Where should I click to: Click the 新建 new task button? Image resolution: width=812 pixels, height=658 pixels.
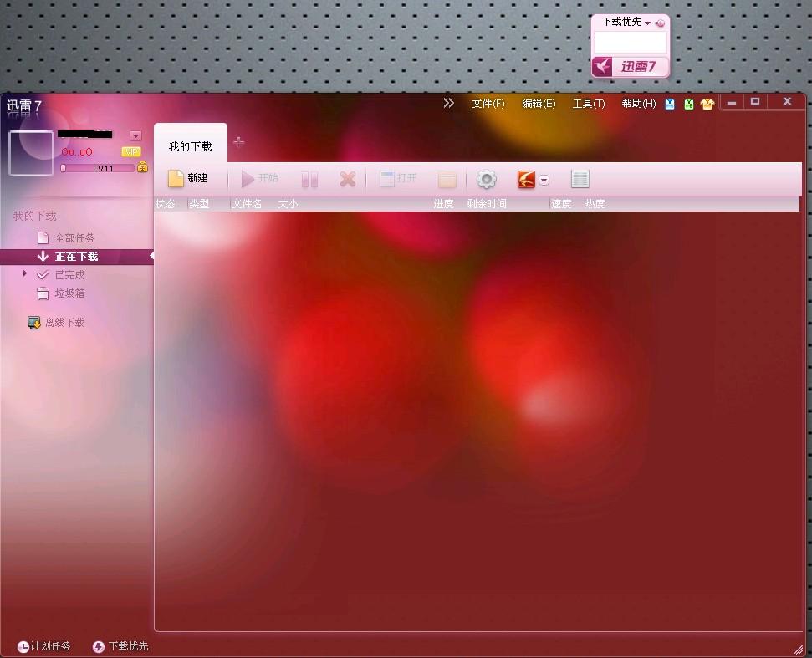[x=188, y=179]
